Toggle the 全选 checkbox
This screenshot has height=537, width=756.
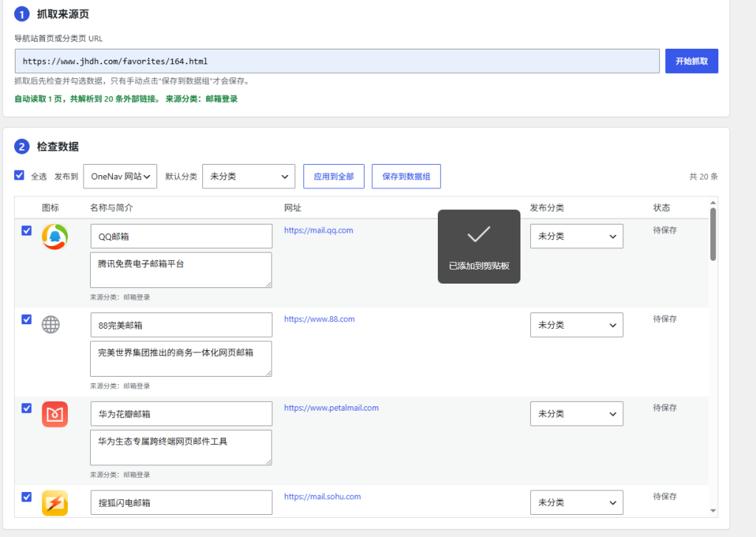click(x=19, y=175)
